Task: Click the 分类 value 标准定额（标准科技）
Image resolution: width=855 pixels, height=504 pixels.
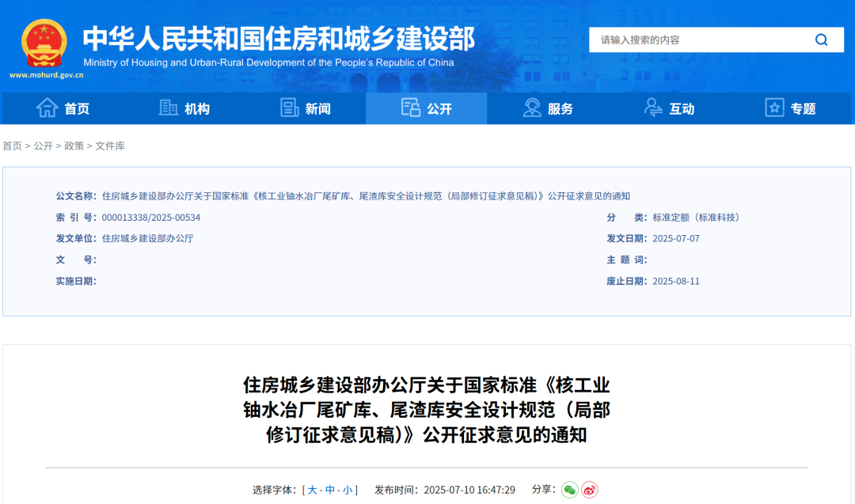Action: 698,218
